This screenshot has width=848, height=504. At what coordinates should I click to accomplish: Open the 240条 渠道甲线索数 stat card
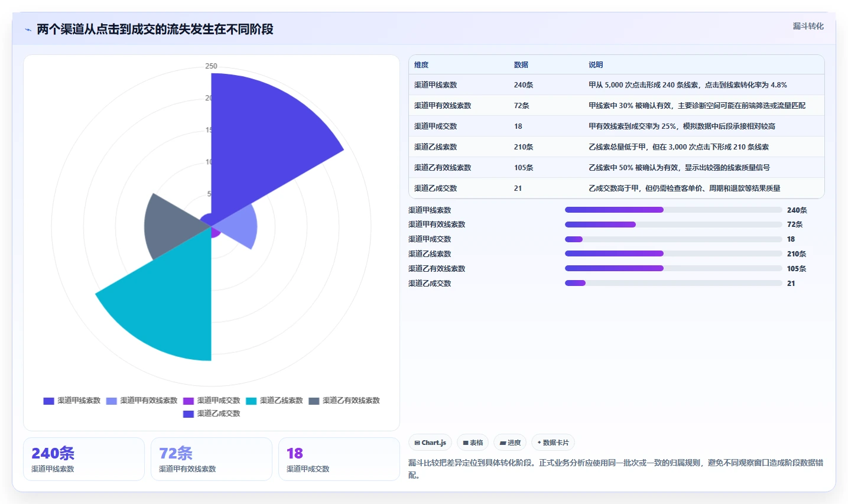pos(84,459)
